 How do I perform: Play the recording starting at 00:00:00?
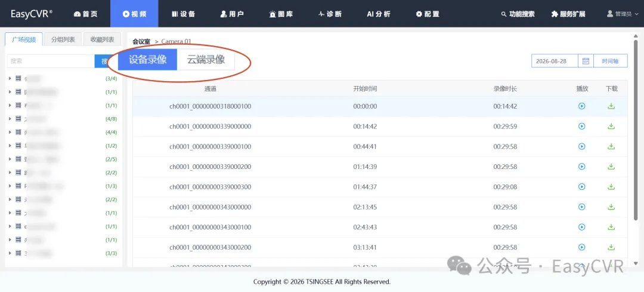pos(581,106)
